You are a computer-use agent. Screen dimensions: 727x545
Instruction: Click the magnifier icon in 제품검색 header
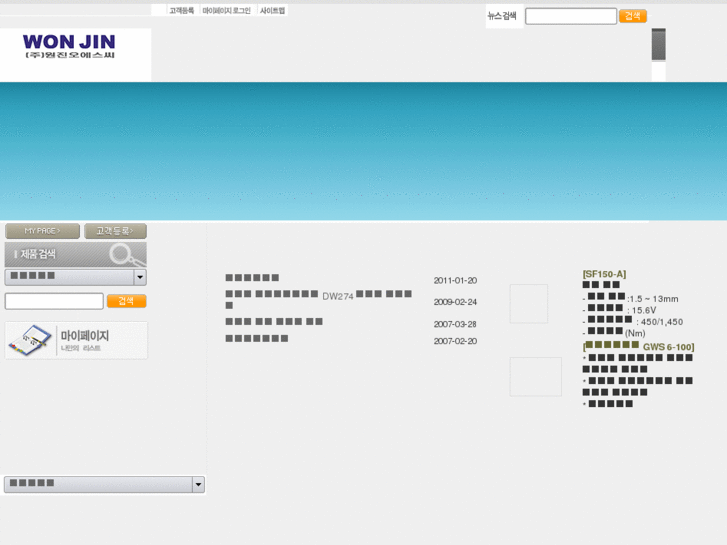click(x=126, y=255)
